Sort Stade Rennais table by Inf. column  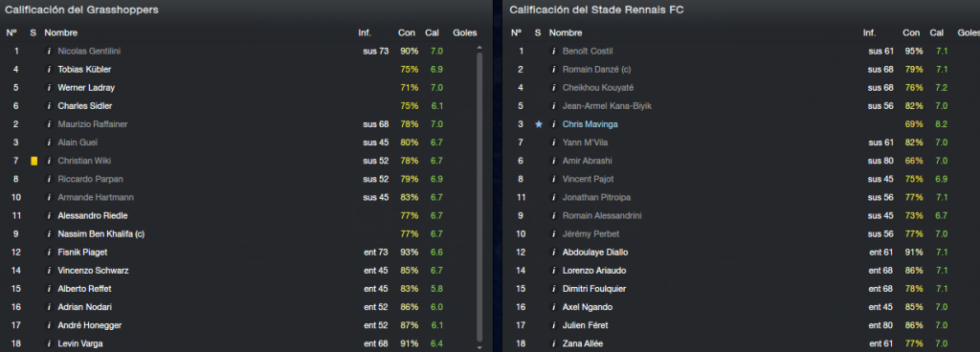(869, 33)
